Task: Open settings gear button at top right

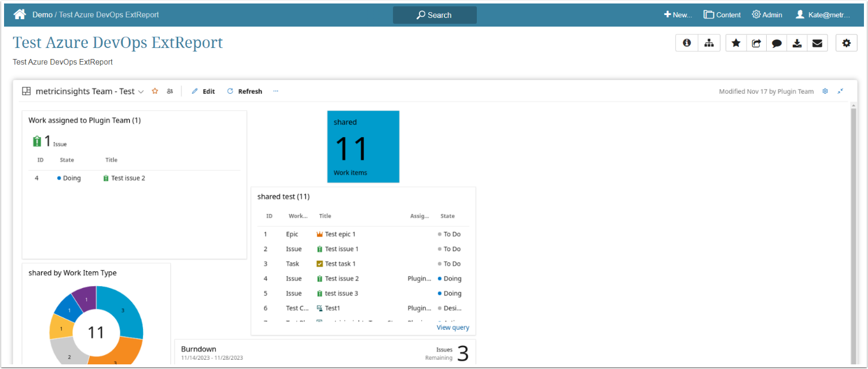Action: [x=846, y=43]
